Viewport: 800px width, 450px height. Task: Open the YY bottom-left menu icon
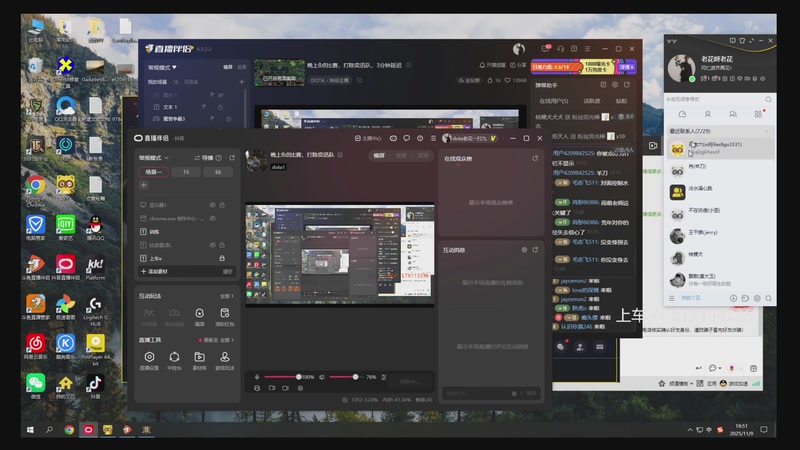(x=671, y=298)
